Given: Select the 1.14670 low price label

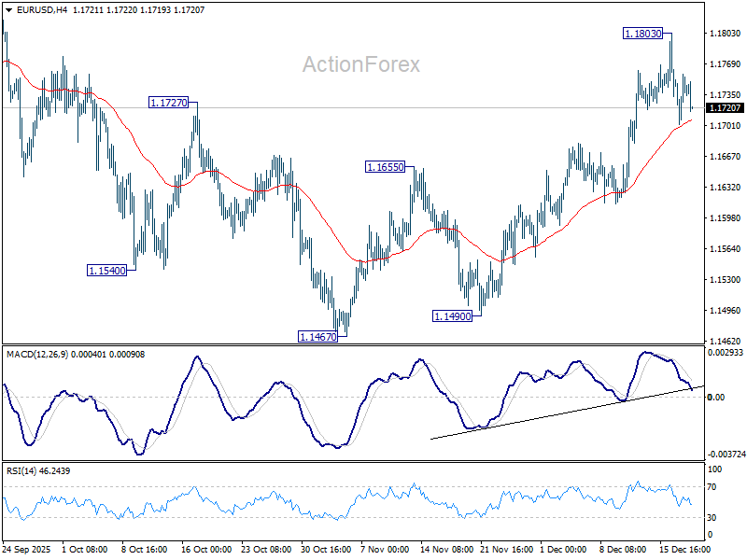Looking at the screenshot, I should pos(317,337).
